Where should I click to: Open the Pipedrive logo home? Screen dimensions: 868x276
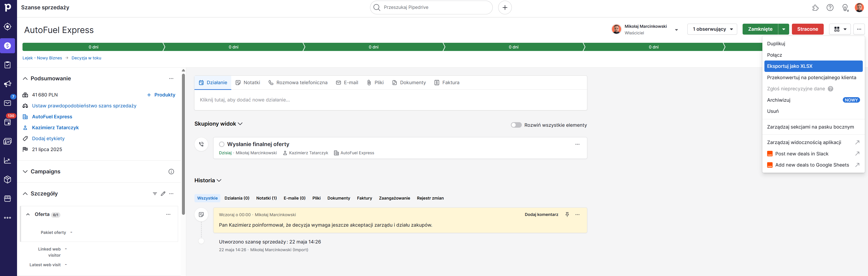[x=8, y=8]
